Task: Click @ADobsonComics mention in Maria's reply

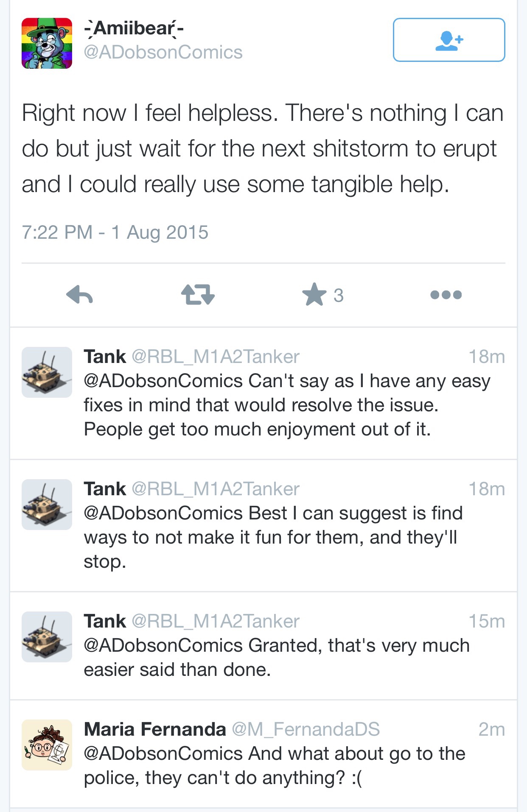Action: click(x=163, y=754)
